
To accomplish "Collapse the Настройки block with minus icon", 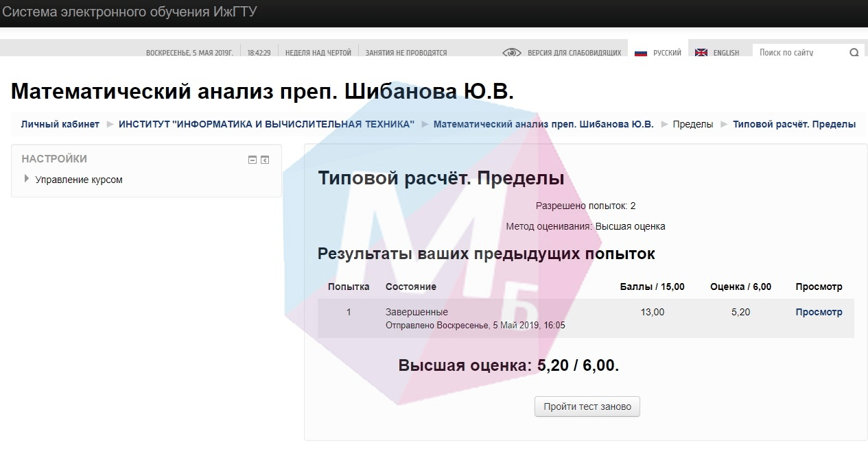I will 253,160.
